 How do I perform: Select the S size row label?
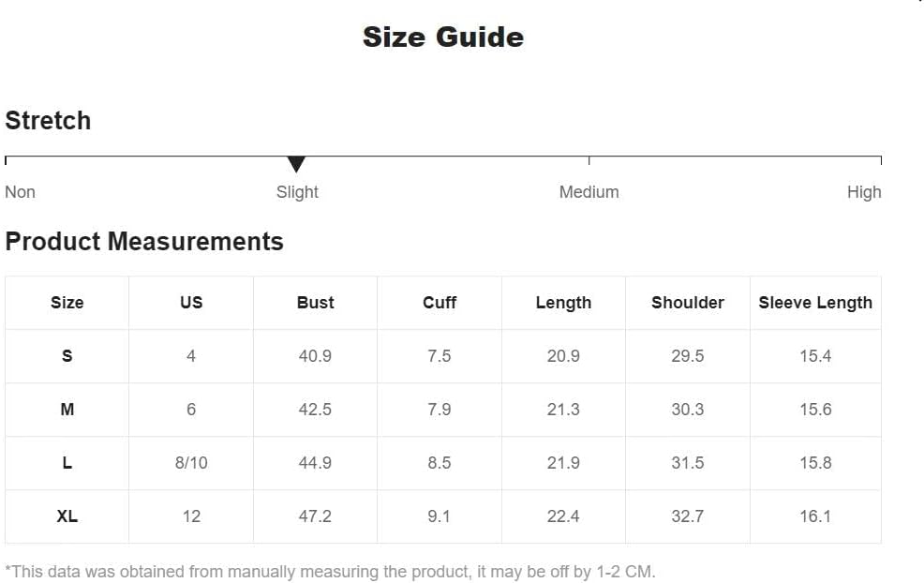pos(67,356)
